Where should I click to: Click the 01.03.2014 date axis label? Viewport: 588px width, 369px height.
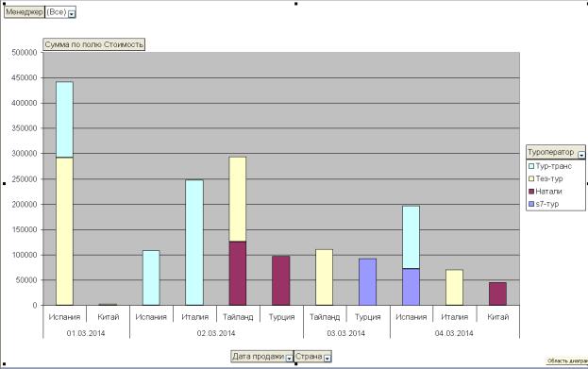click(86, 333)
